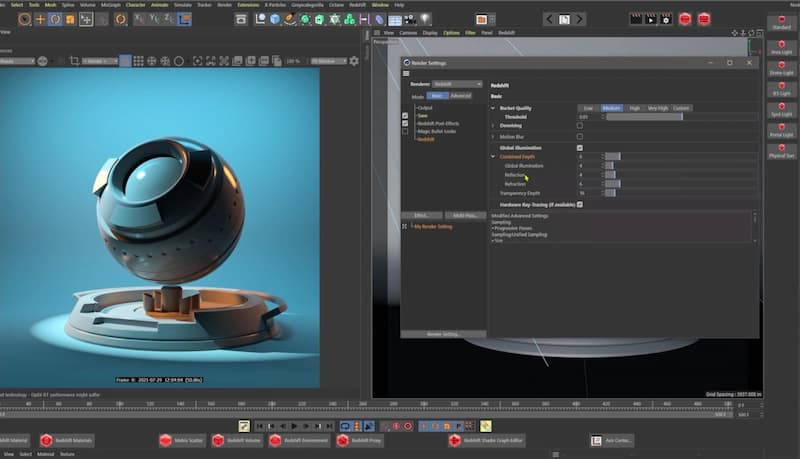This screenshot has width=800, height=459.
Task: Open the Renderer dropdown
Action: (x=457, y=84)
